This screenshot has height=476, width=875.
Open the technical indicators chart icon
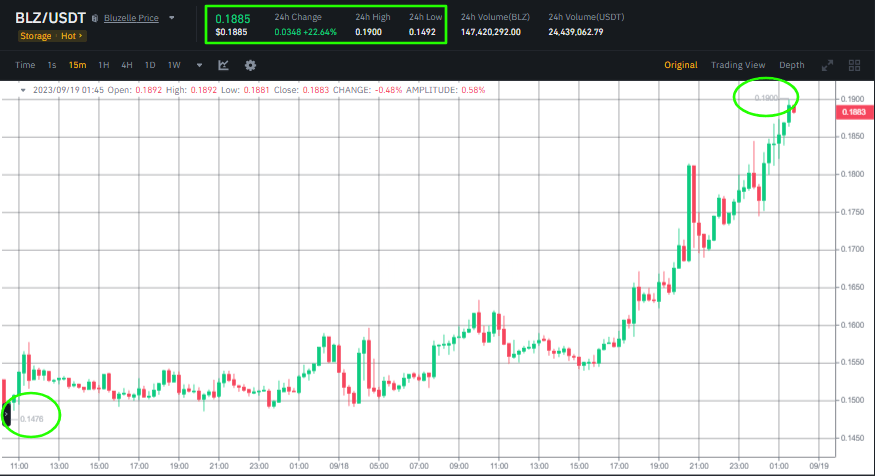[223, 65]
